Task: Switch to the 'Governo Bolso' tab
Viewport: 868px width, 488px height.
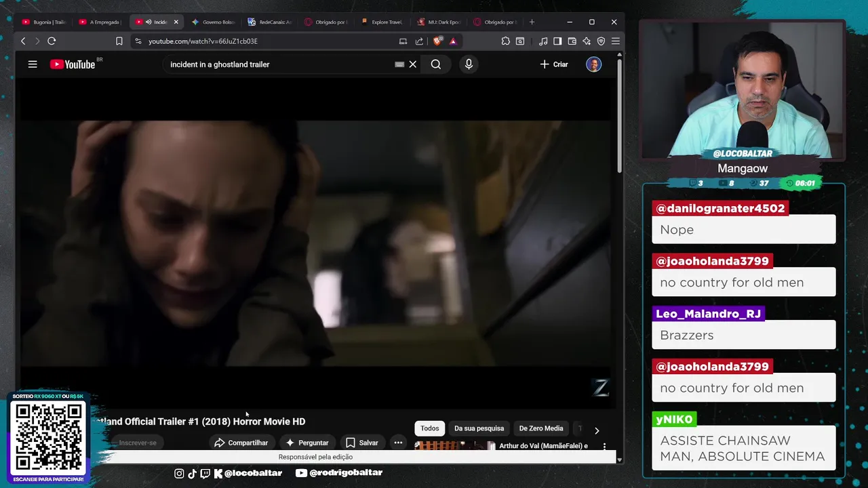Action: point(214,22)
